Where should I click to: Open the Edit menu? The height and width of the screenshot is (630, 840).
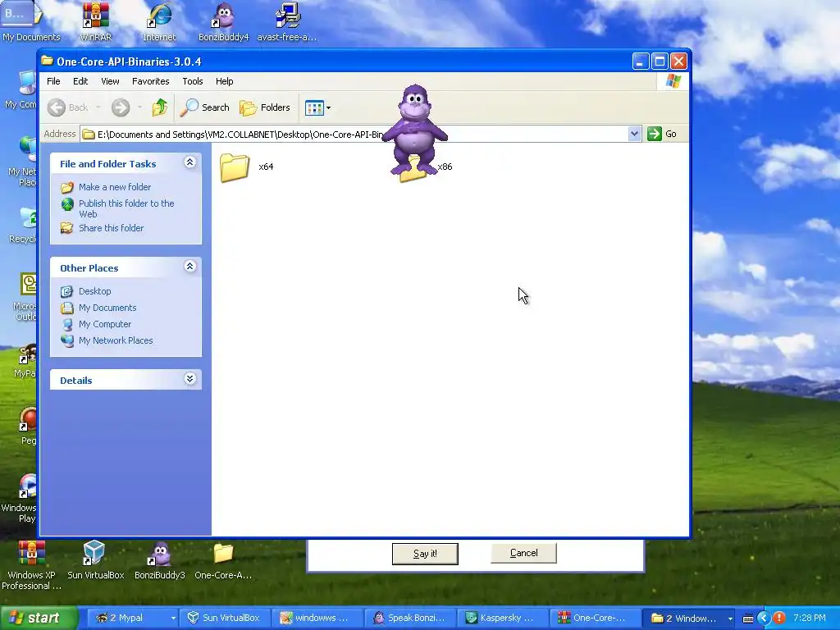click(x=80, y=81)
